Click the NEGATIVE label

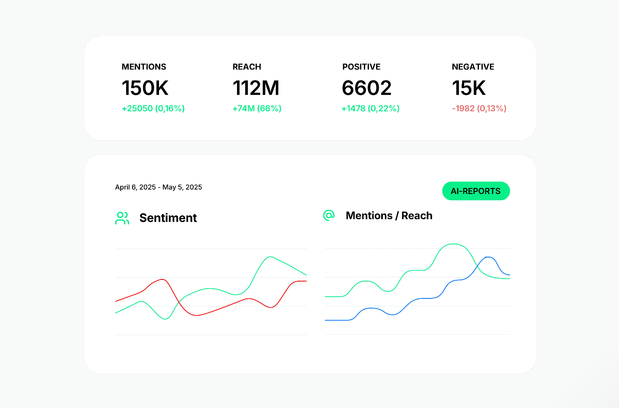pyautogui.click(x=473, y=67)
